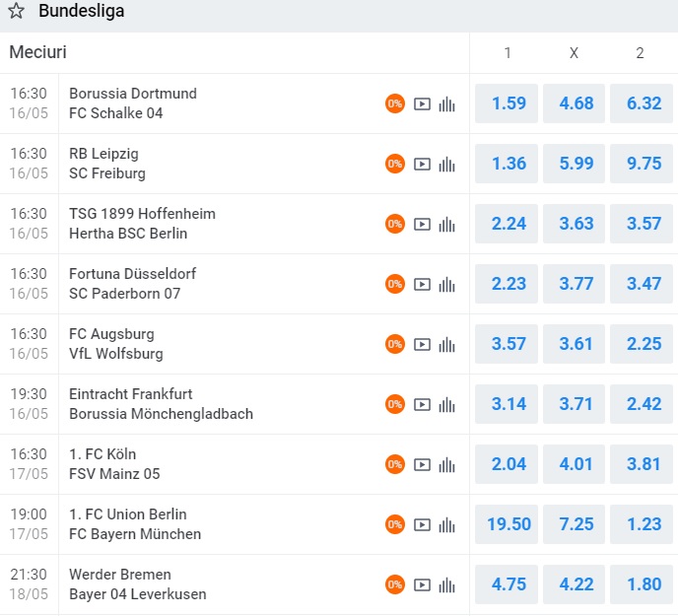Favorite the Bundesliga league with star icon
678x616 pixels.
17,13
